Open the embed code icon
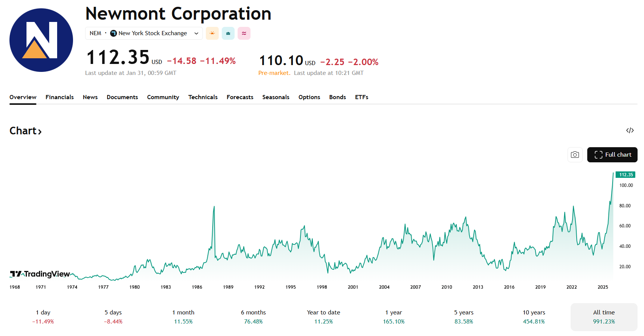 click(630, 131)
